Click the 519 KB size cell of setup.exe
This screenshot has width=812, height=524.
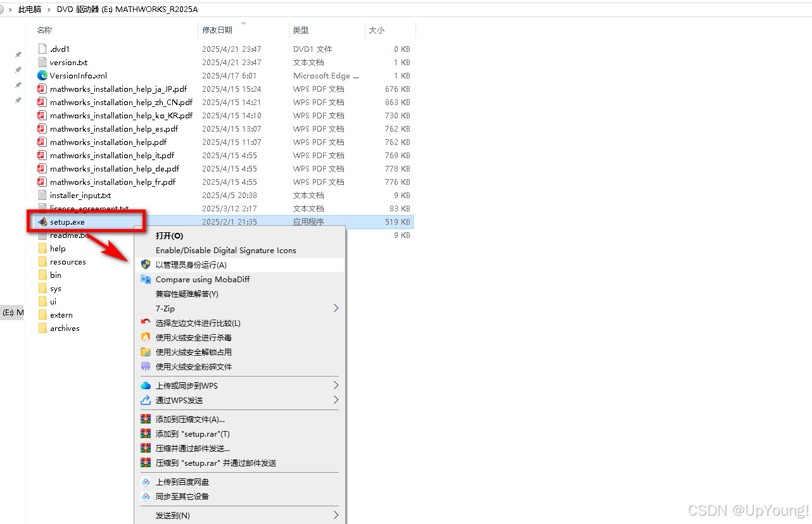pos(397,222)
